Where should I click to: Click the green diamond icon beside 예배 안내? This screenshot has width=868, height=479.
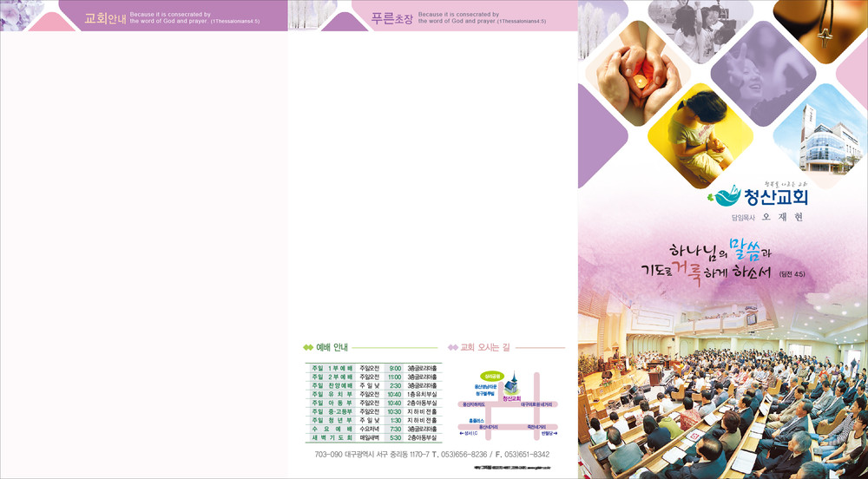click(308, 347)
